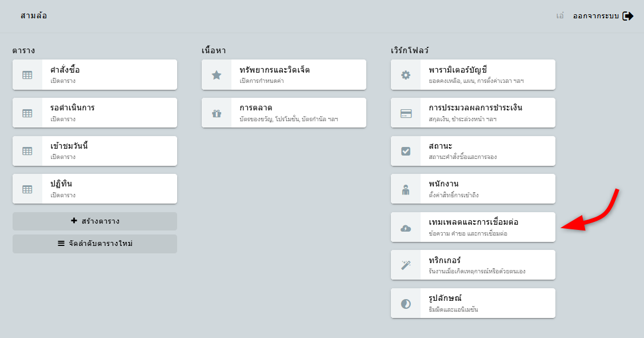Open the เข้าชมวันนี้ table
This screenshot has height=338, width=644.
tap(109, 151)
